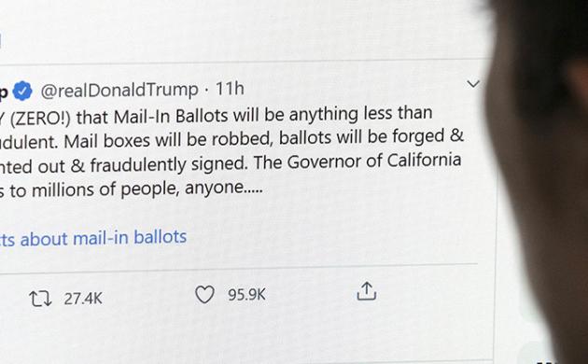Expand the tweet options chevron
Viewport: 588px width, 364px height.
(473, 84)
